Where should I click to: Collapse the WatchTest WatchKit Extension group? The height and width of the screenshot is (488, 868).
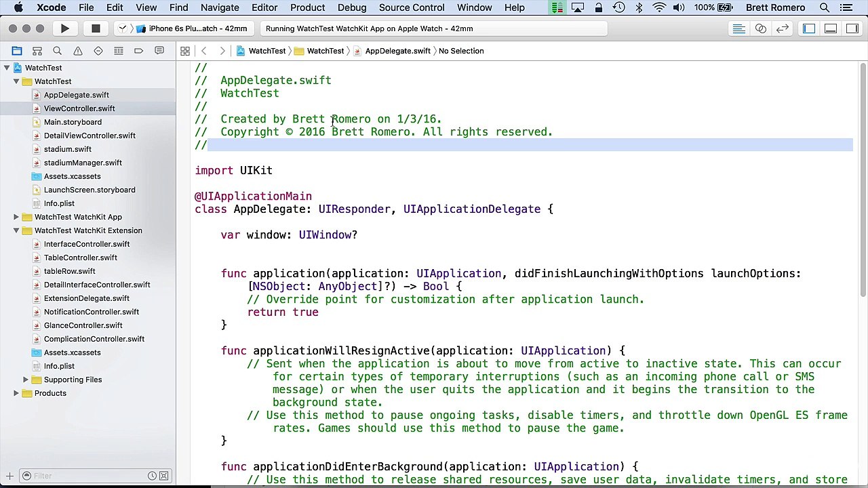coord(16,230)
